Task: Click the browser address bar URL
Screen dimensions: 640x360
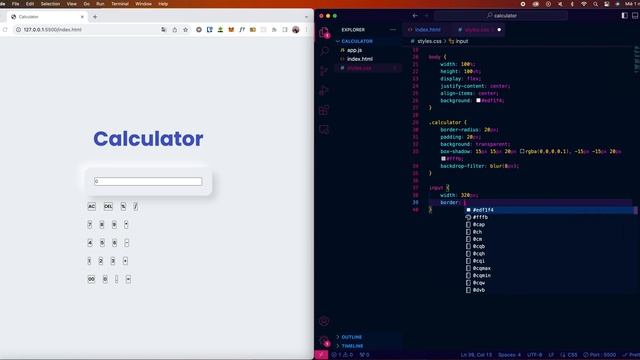Action: [x=53, y=30]
